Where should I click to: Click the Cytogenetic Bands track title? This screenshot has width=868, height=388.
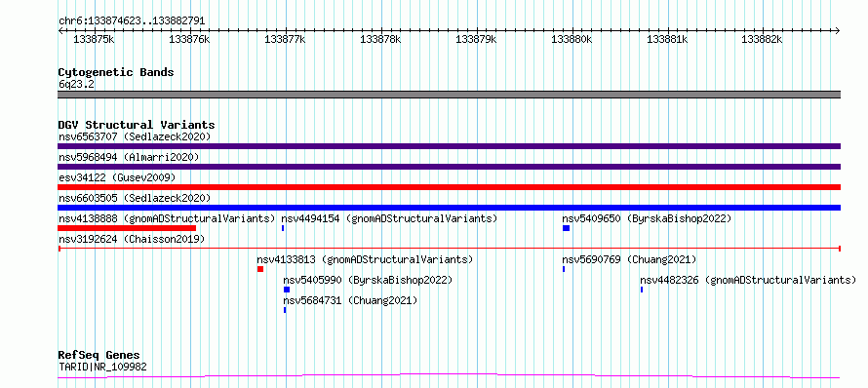(x=116, y=72)
